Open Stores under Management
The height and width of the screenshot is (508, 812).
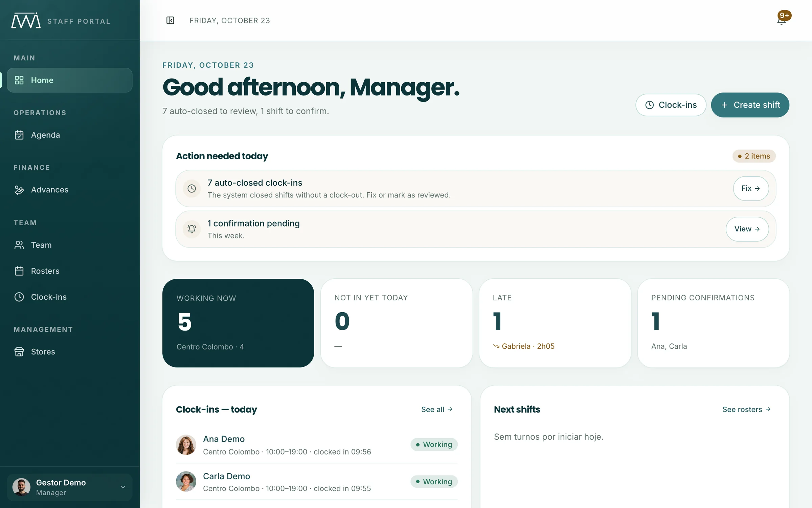click(70, 352)
